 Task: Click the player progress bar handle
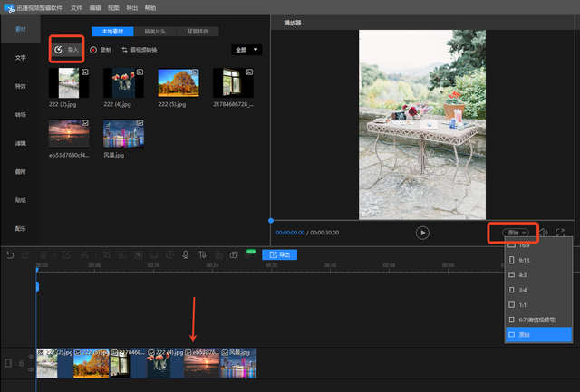click(x=271, y=220)
